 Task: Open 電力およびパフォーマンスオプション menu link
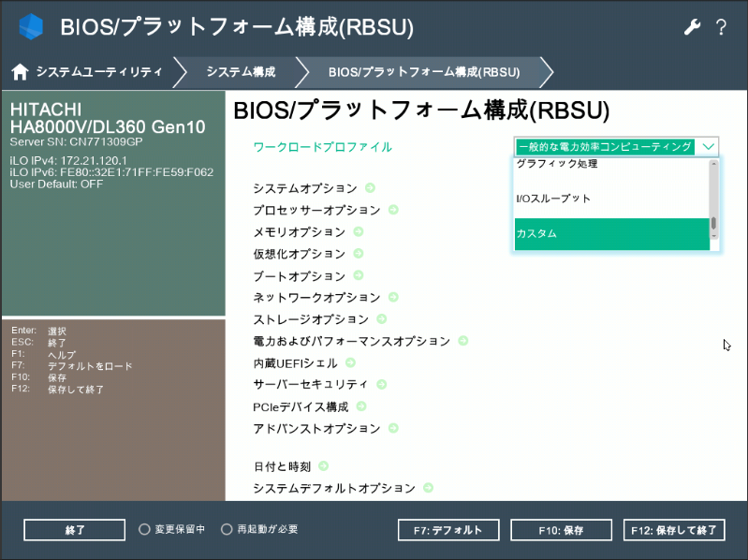pyautogui.click(x=352, y=341)
